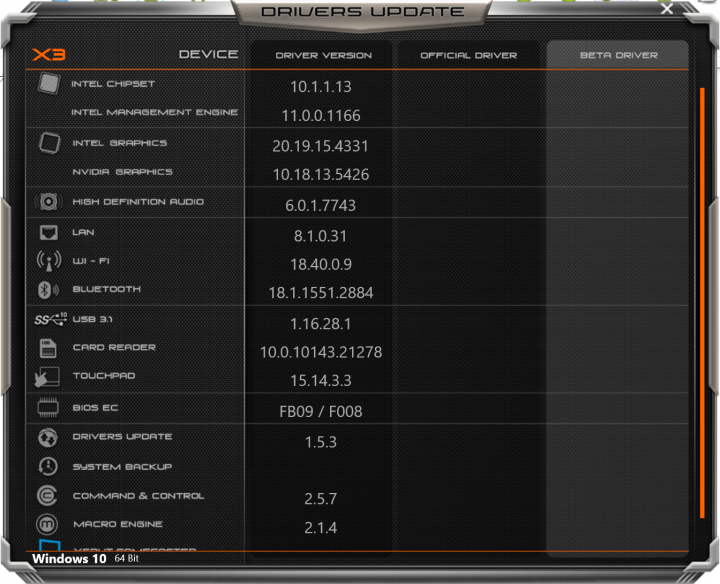This screenshot has width=720, height=584.
Task: Click the System Backup clock icon
Action: (x=48, y=466)
